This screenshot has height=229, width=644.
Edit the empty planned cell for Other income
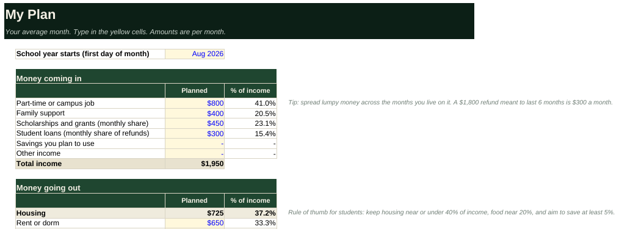click(x=195, y=153)
